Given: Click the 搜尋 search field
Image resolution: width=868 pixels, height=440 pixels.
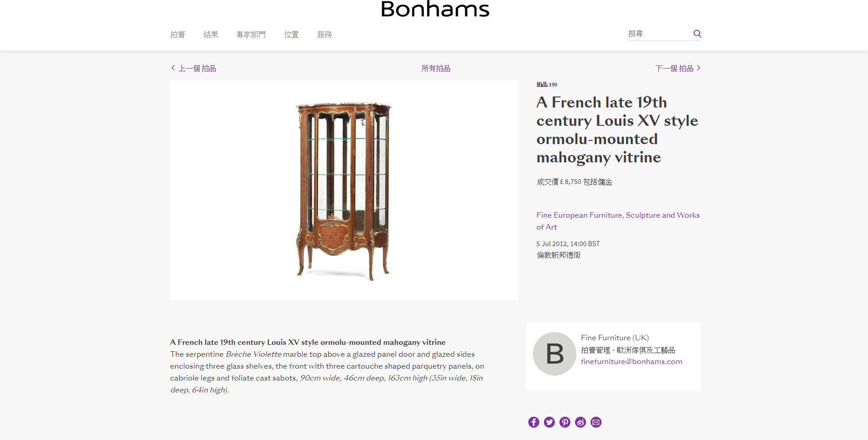Looking at the screenshot, I should (658, 34).
